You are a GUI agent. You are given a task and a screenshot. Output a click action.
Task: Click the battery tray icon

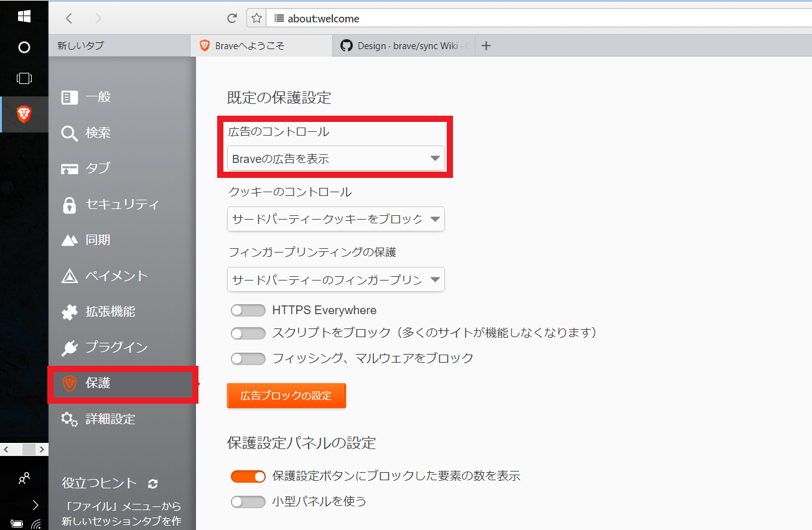pyautogui.click(x=17, y=524)
